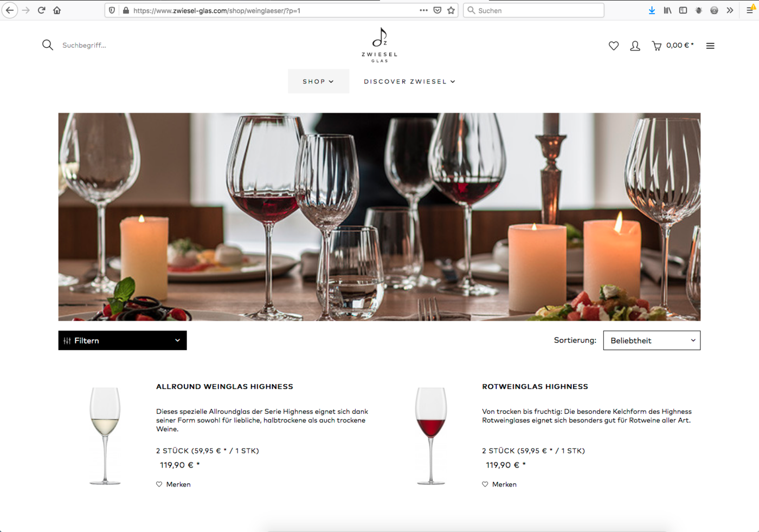Mark Allround Weinglas Highness with Merken
Screen dimensions: 759x532
(x=173, y=484)
